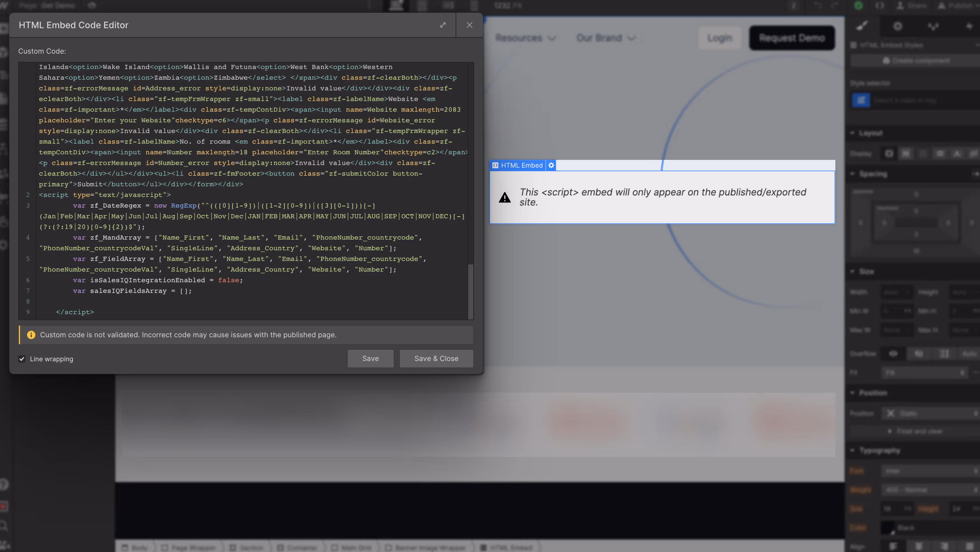Select block display option
This screenshot has width=980, height=552.
click(x=889, y=153)
